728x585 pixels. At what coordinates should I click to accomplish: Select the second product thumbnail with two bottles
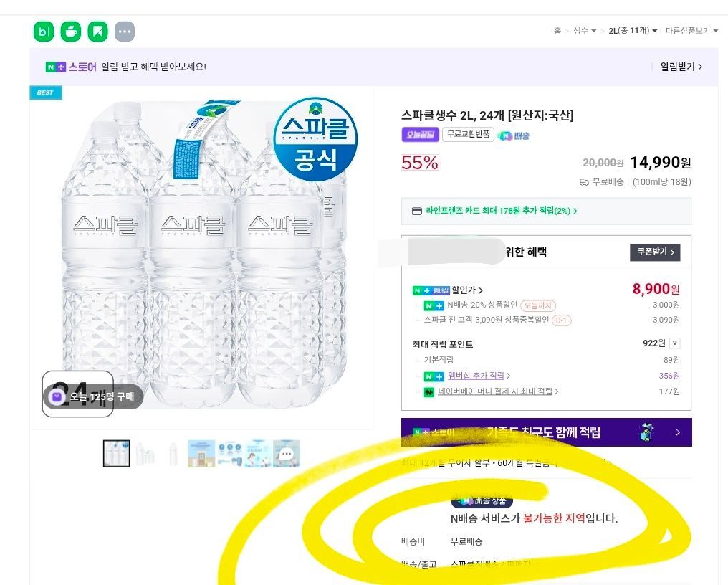tap(145, 454)
